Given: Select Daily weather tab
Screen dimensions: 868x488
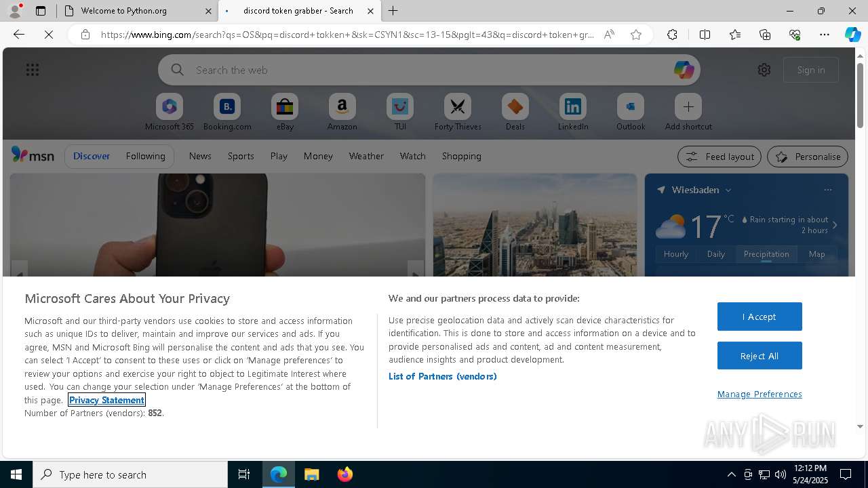Looking at the screenshot, I should (x=716, y=254).
